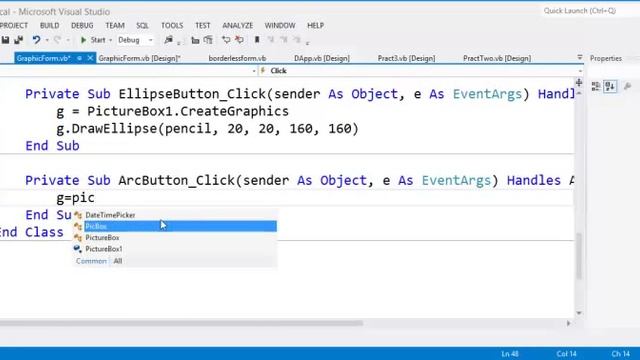Switch to PractTwo.vb [Design] tab
Viewport: 640px width, 360px height.
point(497,58)
